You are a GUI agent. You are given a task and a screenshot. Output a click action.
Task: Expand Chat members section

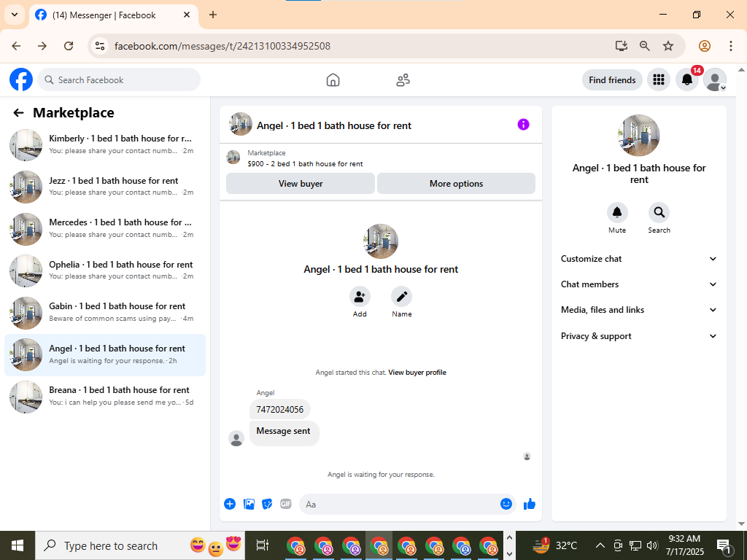[639, 284]
